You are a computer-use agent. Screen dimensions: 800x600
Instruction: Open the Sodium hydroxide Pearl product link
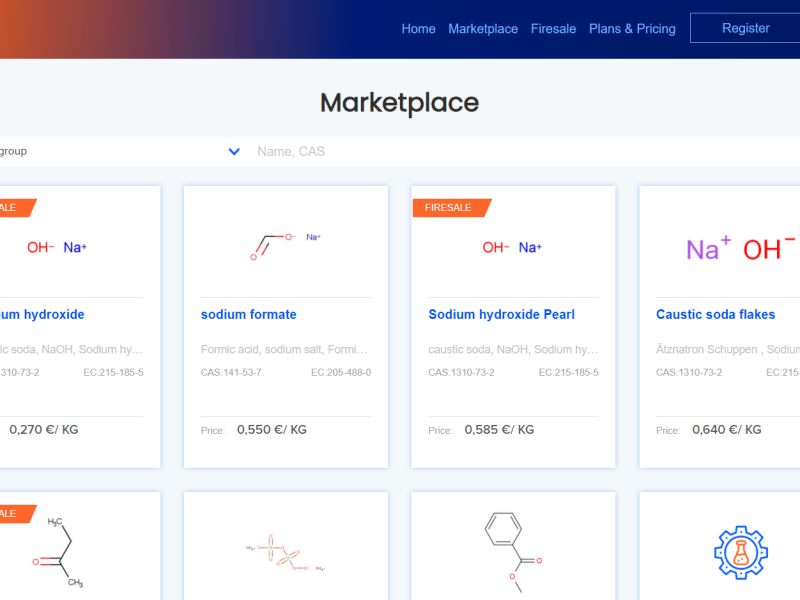point(502,314)
